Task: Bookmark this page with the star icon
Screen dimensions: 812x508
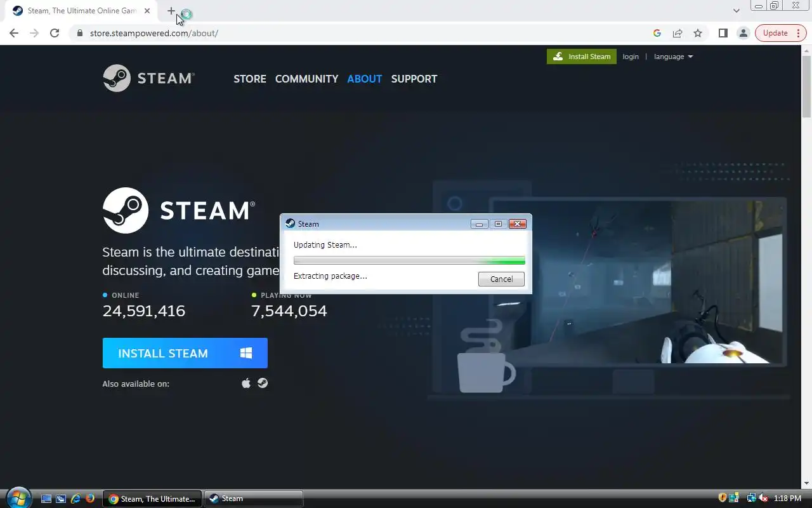Action: click(698, 33)
